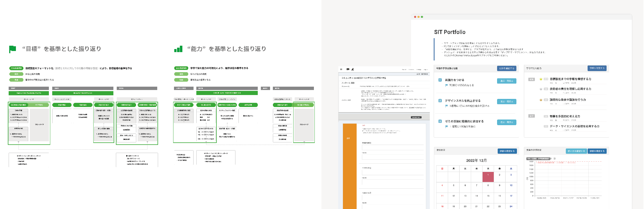The height and width of the screenshot is (209, 644).
Task: Click Logout in community window header
Action: pos(426,70)
